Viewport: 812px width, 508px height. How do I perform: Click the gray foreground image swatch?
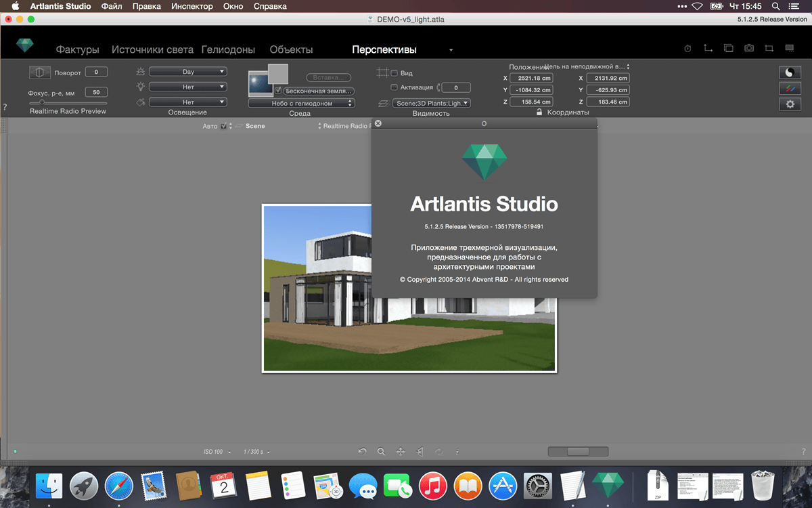278,74
